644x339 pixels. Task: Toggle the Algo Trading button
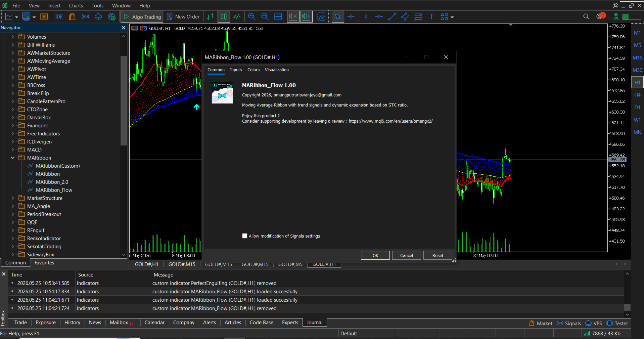(142, 17)
